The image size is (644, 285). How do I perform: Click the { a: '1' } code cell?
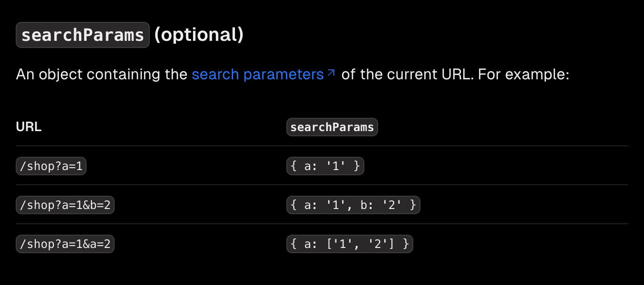tap(325, 166)
